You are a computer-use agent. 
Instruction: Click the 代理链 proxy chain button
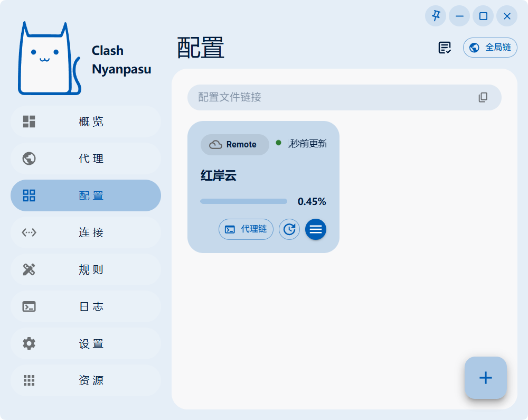(246, 229)
